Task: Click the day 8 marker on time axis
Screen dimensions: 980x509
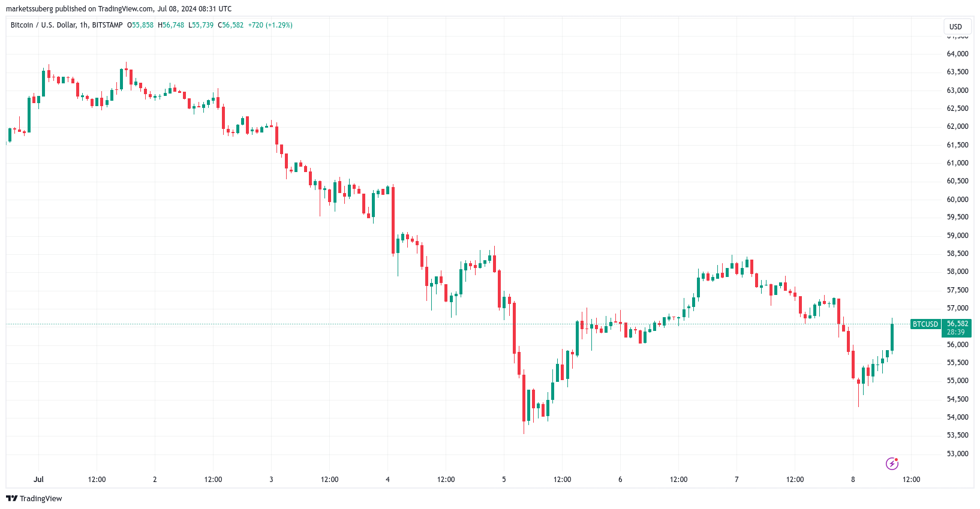Action: coord(853,480)
